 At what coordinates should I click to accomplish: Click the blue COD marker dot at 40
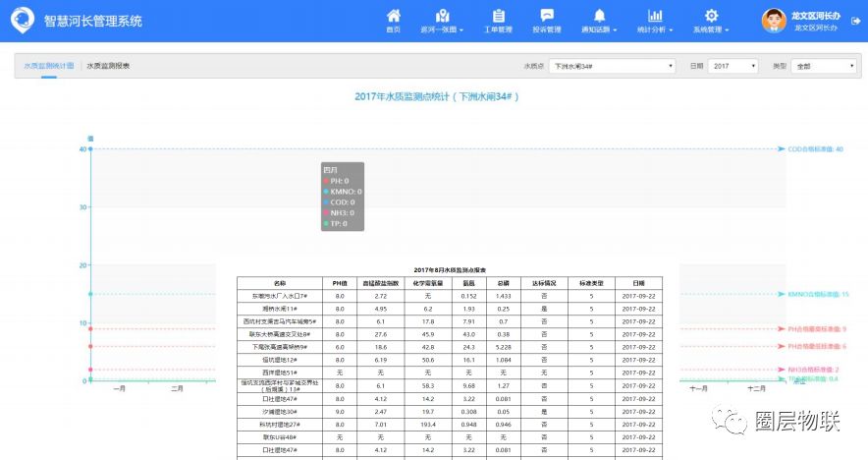point(90,149)
